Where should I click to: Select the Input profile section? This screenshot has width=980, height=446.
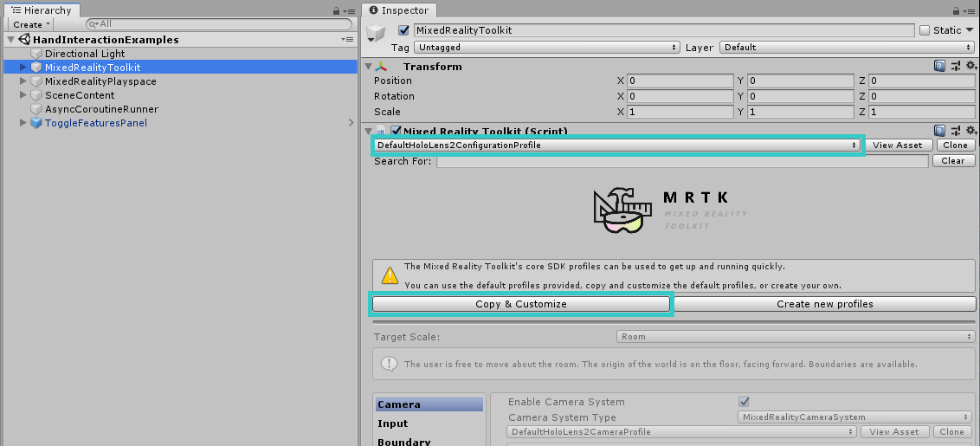429,423
